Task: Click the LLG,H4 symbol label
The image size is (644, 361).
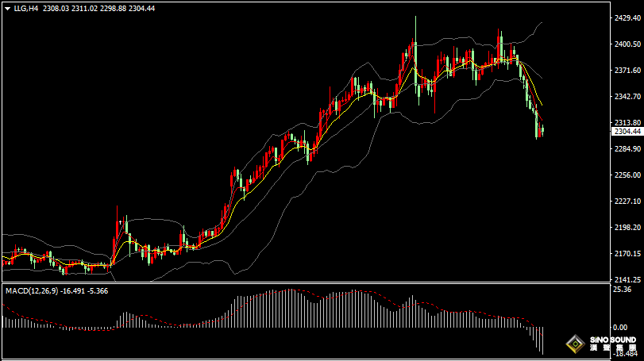Action: (26, 8)
